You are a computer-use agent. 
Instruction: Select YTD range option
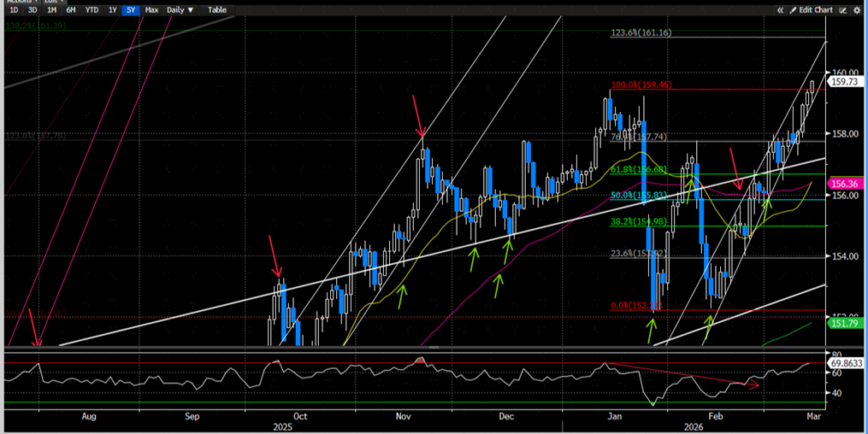pyautogui.click(x=91, y=9)
